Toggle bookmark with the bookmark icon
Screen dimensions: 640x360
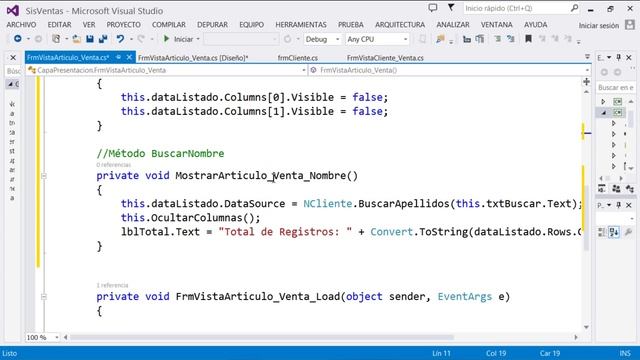coord(528,39)
